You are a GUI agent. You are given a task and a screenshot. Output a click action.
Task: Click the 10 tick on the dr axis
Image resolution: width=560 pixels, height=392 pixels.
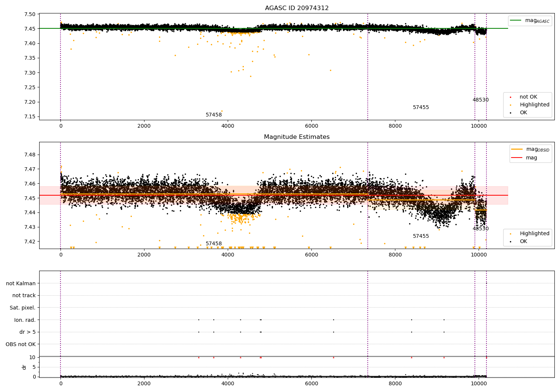point(32,357)
